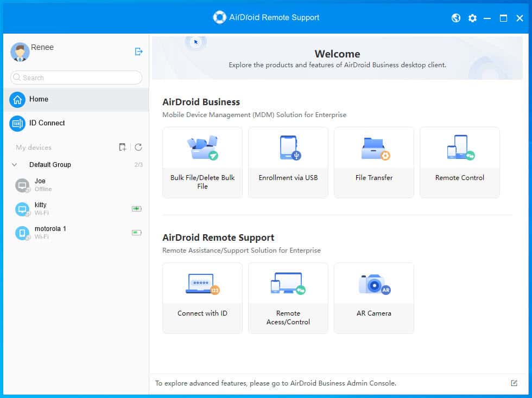Click the 2/3 device count
The width and height of the screenshot is (532, 398).
tap(138, 165)
